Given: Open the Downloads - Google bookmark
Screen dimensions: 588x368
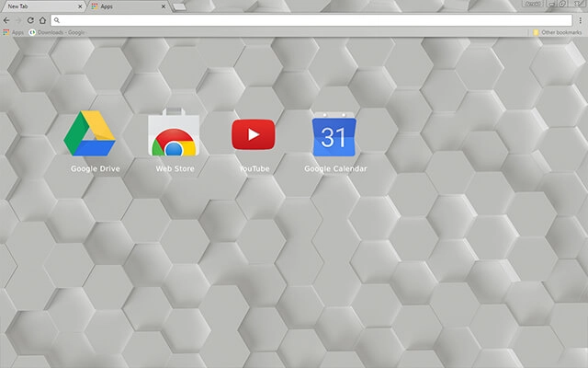Looking at the screenshot, I should coord(57,33).
